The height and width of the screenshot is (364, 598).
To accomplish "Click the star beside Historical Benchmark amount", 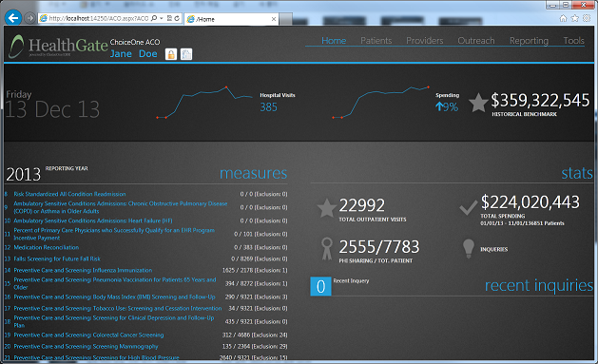I will (x=478, y=103).
